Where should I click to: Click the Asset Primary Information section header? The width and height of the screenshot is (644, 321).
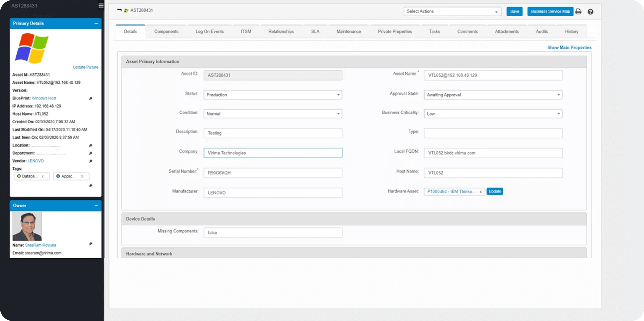(354, 62)
